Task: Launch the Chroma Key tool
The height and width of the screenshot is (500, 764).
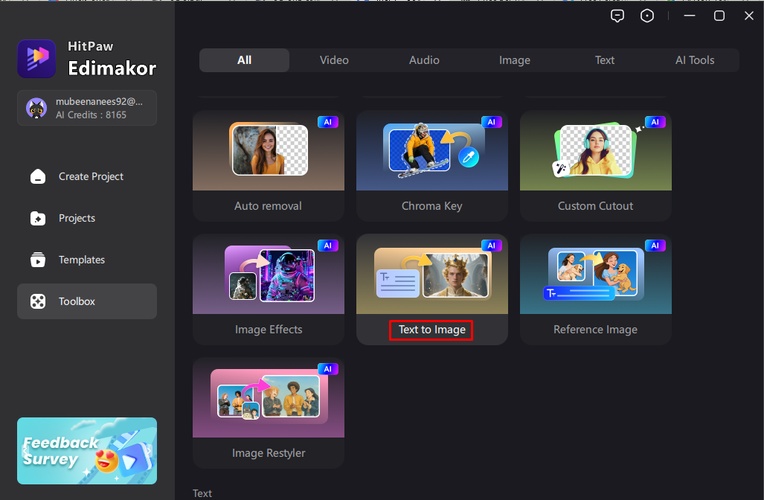Action: pyautogui.click(x=432, y=165)
